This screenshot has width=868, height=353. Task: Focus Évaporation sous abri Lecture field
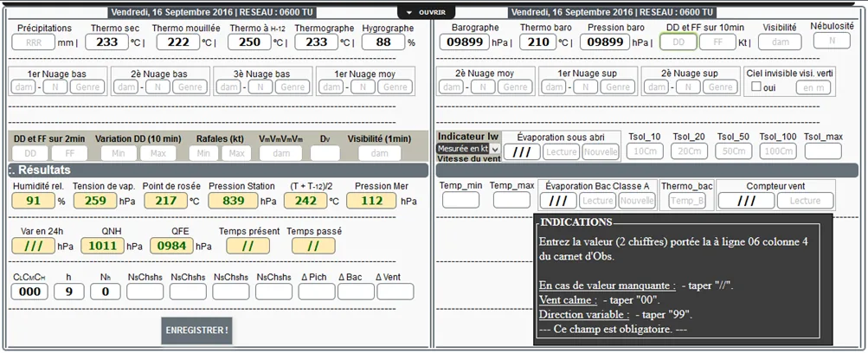click(x=561, y=151)
